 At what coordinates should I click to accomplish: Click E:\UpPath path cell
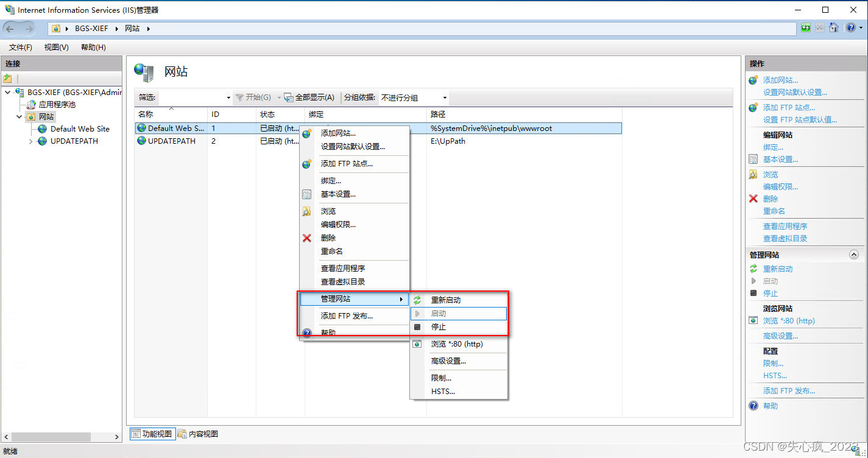click(448, 141)
